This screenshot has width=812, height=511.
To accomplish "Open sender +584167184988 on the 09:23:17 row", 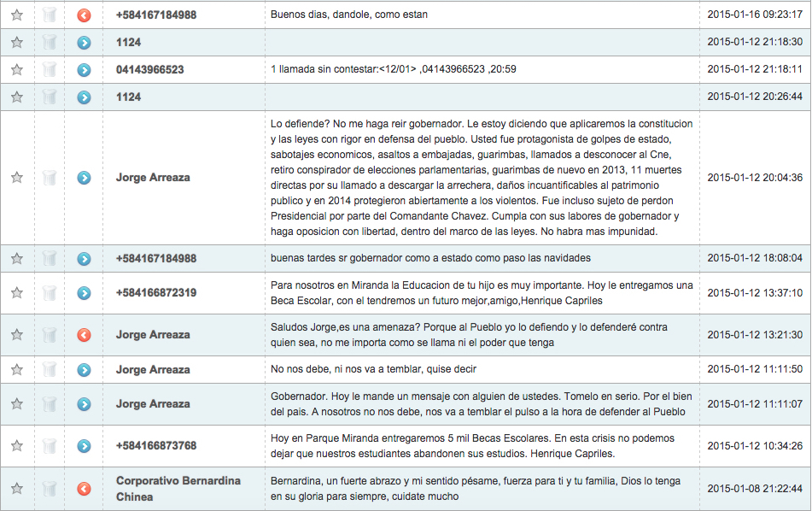I will coord(156,15).
